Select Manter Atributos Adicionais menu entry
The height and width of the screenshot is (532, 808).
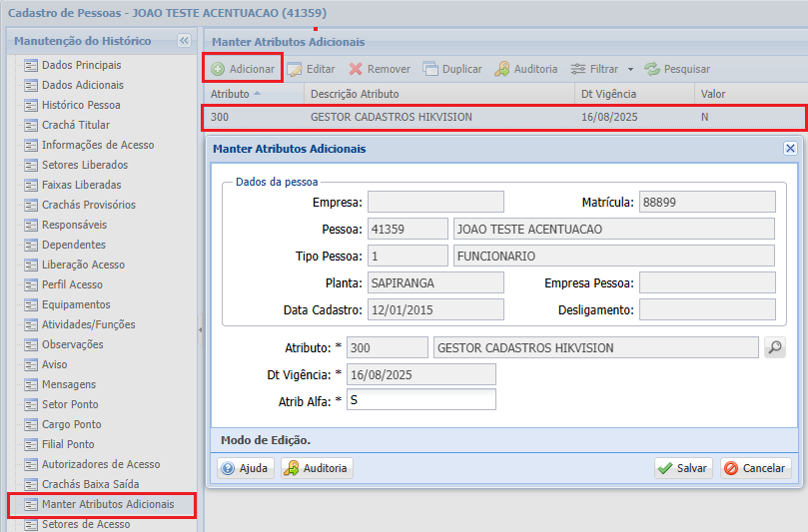click(x=107, y=504)
